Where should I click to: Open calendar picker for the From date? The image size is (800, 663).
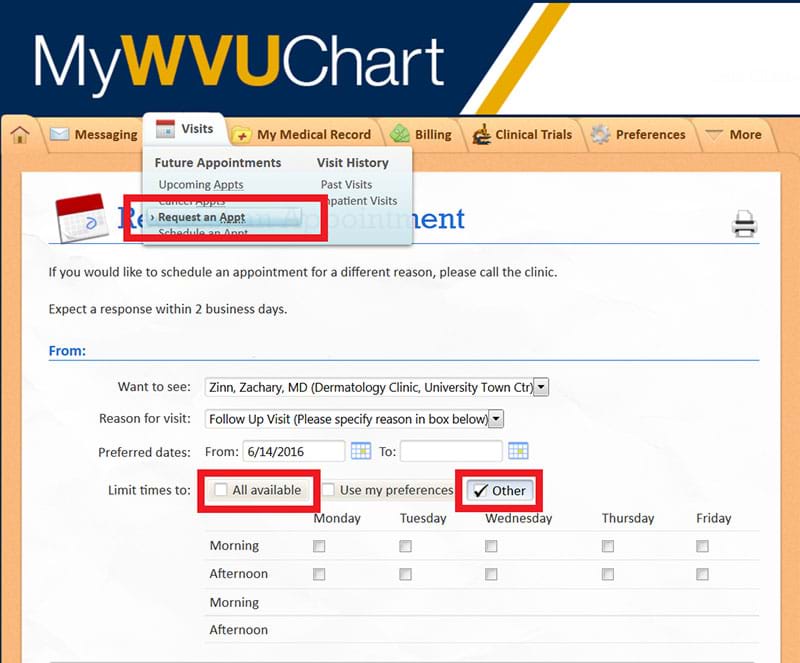361,451
